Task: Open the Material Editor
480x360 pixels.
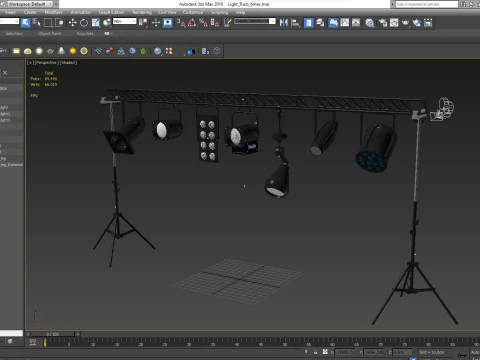Action: click(369, 23)
